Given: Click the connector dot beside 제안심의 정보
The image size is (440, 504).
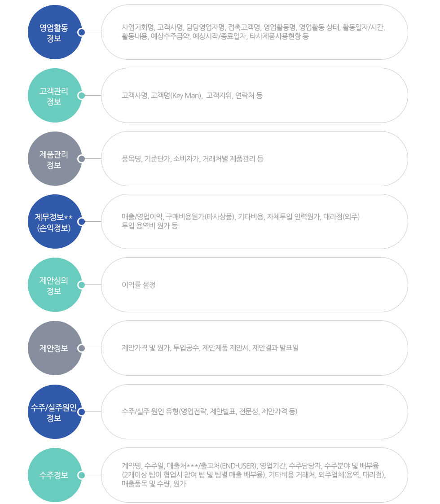Looking at the screenshot, I should (x=81, y=285).
